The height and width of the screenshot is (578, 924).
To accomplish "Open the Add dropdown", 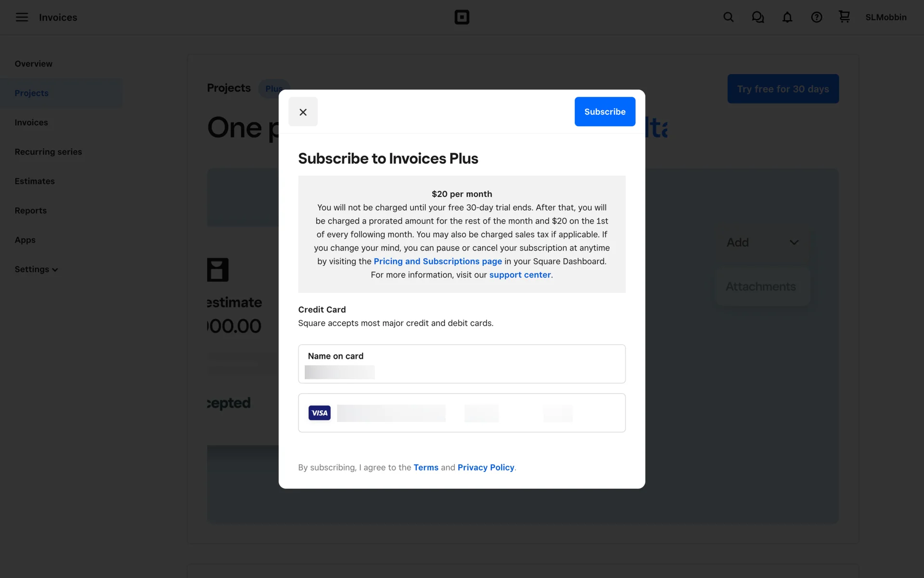I will [x=762, y=242].
